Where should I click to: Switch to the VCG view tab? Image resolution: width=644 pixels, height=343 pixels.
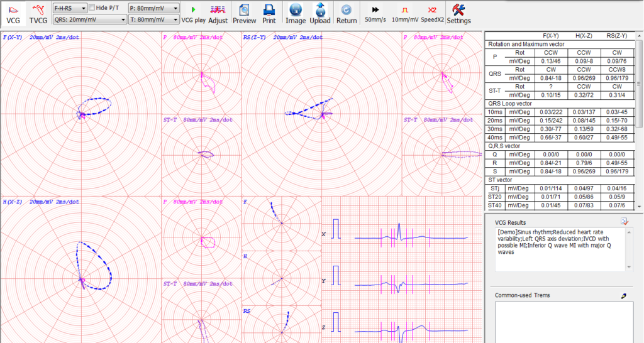click(13, 13)
